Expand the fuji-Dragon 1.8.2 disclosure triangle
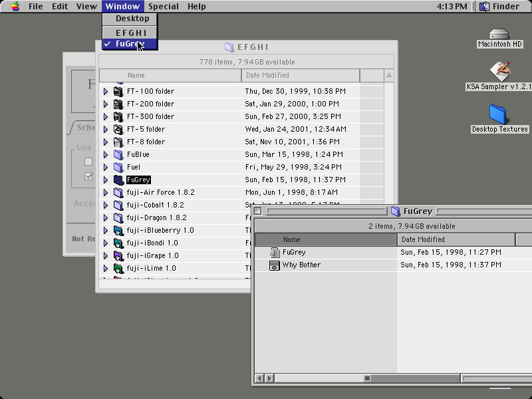This screenshot has width=532, height=399. [106, 218]
